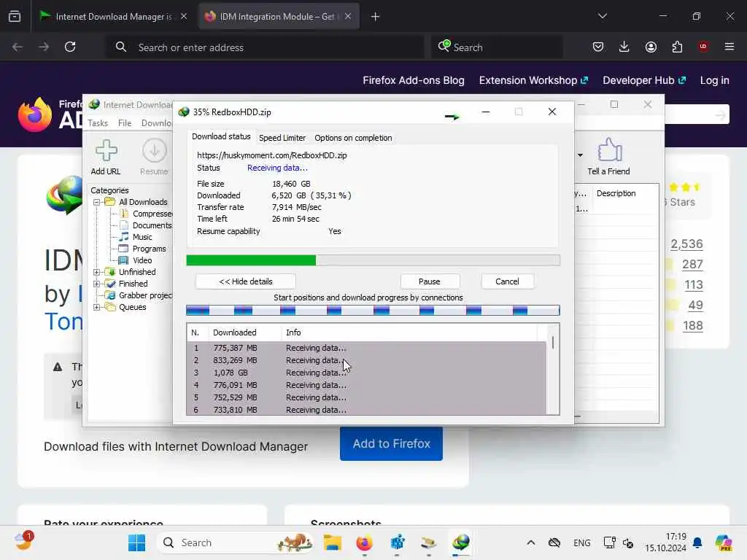Click the Copilot icon in the taskbar

tap(724, 542)
